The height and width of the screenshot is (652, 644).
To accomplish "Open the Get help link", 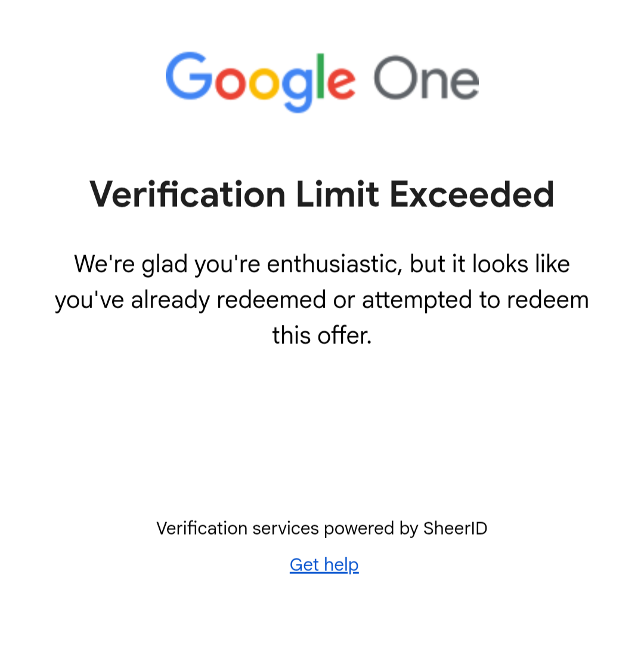I will 324,564.
